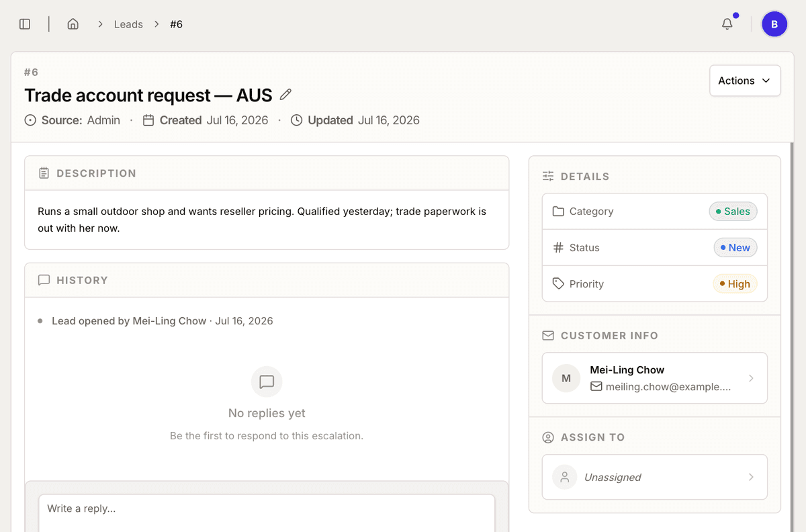The width and height of the screenshot is (806, 532).
Task: Click the Updated clock icon
Action: click(x=296, y=120)
